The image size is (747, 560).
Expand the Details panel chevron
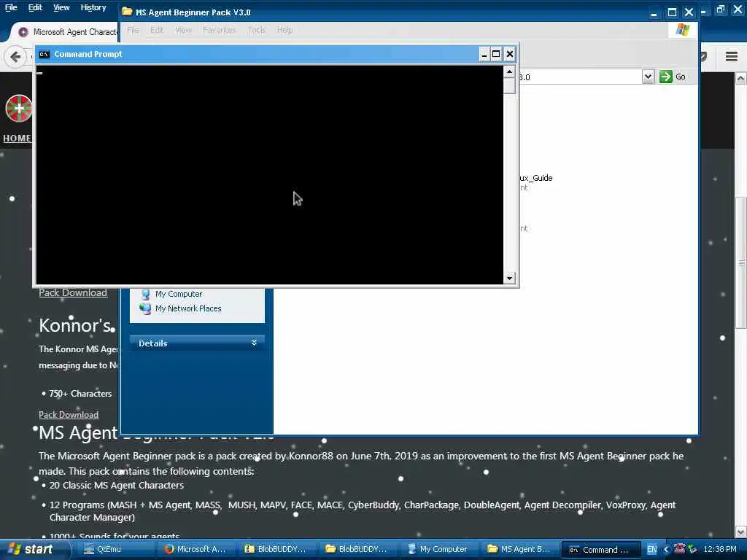tap(254, 343)
